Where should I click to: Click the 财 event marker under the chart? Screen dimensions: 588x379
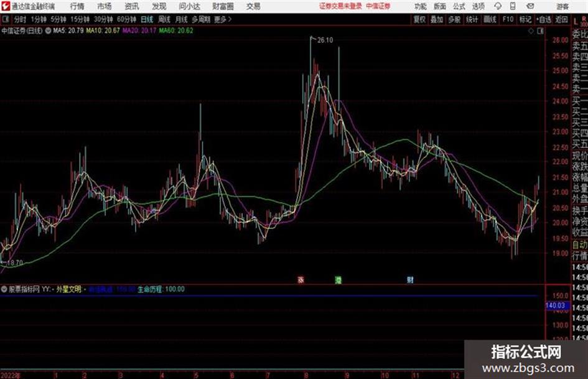(410, 279)
